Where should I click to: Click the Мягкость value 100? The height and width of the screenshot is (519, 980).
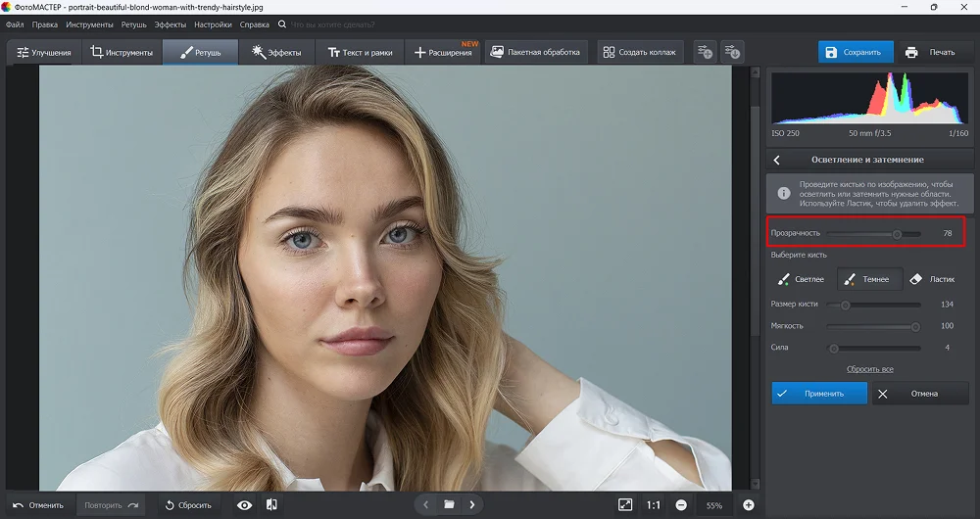[947, 326]
